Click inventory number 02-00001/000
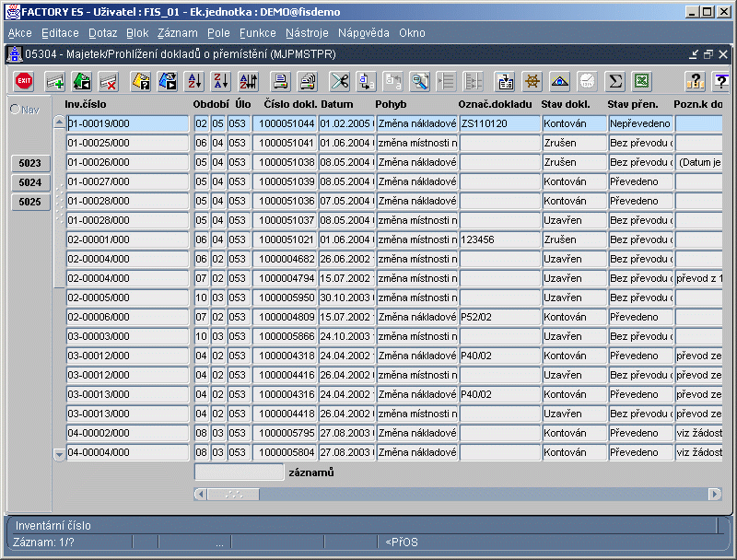 [127, 239]
